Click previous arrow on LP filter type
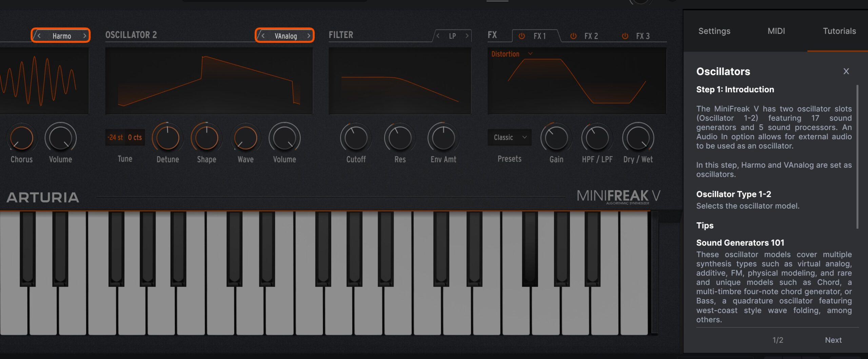 [438, 36]
